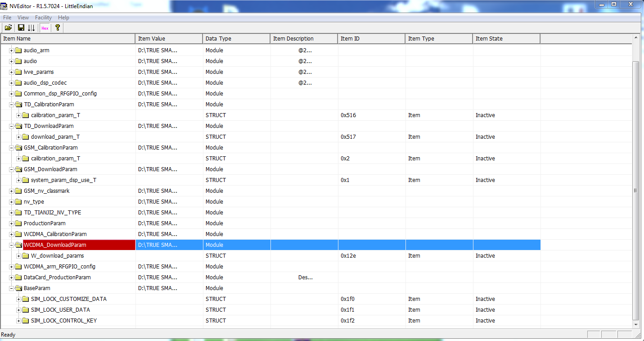Click the DataCard_ProductionParam folder icon

(18, 277)
